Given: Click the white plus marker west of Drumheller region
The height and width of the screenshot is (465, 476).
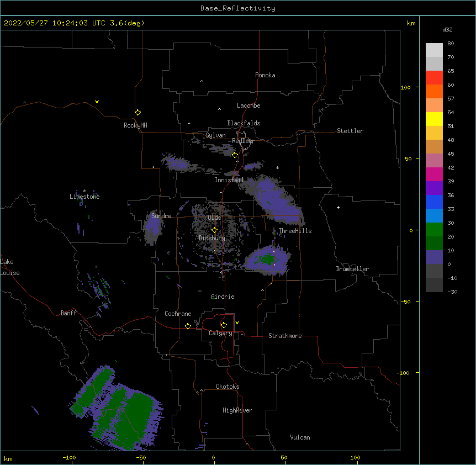Looking at the screenshot, I should point(338,207).
